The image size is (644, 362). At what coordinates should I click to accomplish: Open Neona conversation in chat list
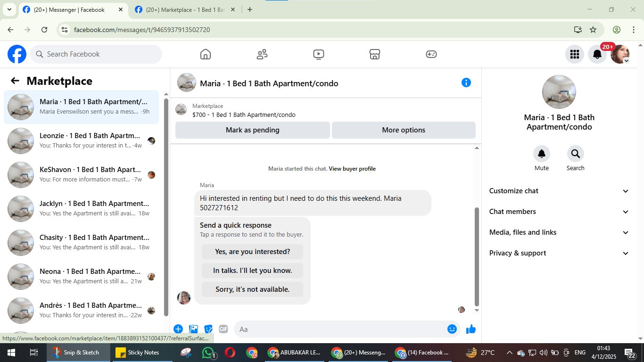click(x=82, y=277)
